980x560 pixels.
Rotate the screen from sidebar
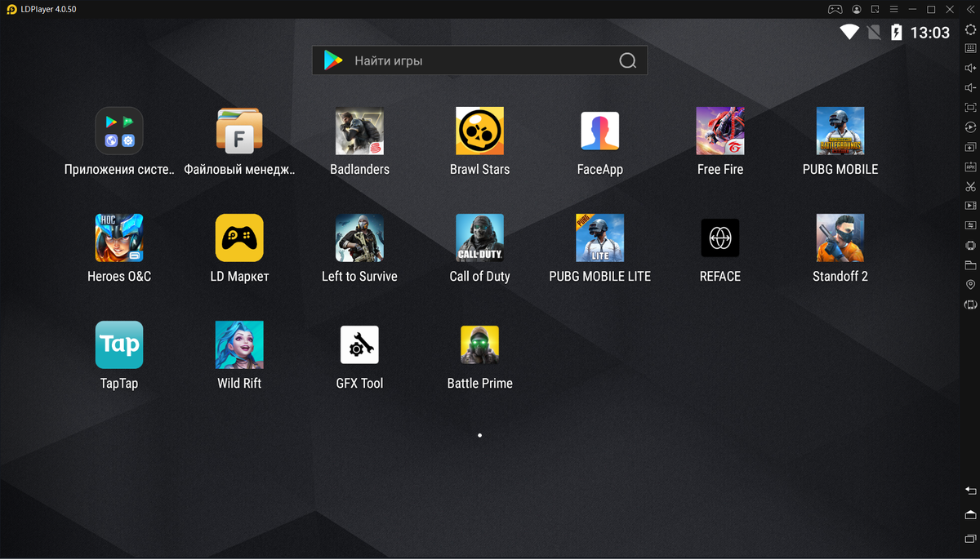[970, 304]
